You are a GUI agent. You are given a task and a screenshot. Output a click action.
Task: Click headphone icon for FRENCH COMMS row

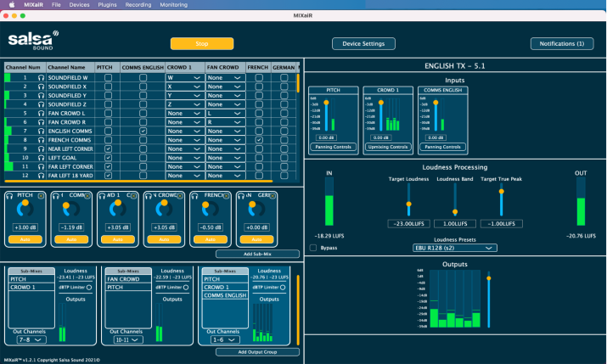41,140
